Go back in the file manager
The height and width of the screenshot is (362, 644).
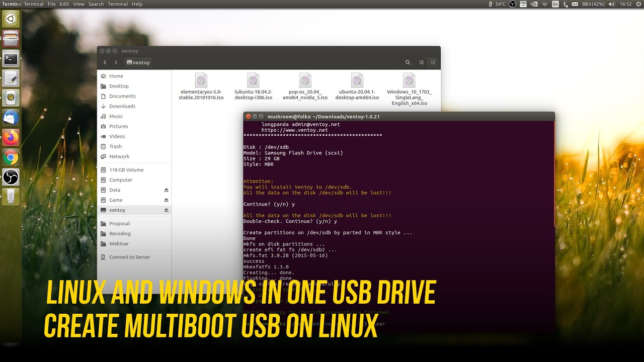point(105,62)
